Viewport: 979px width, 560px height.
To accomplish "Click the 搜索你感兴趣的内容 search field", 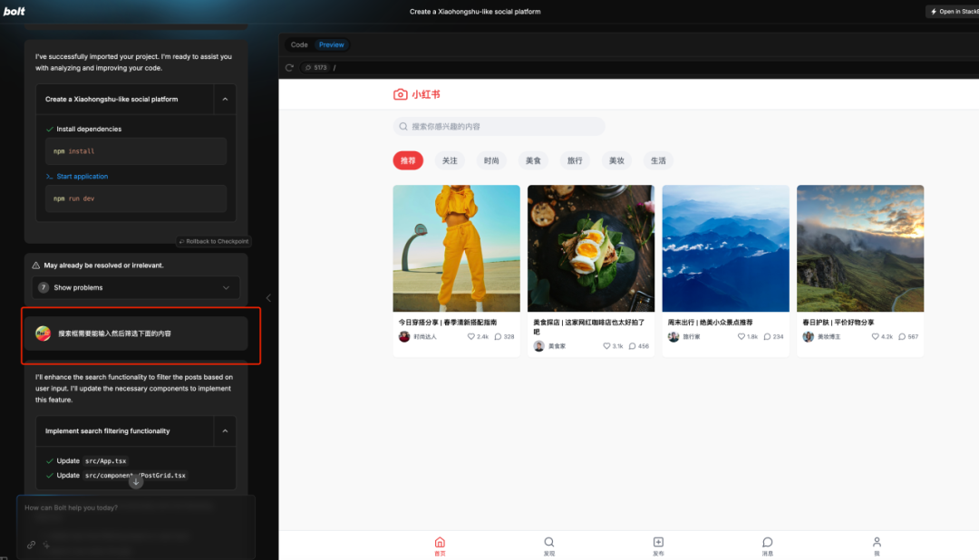I will [499, 126].
